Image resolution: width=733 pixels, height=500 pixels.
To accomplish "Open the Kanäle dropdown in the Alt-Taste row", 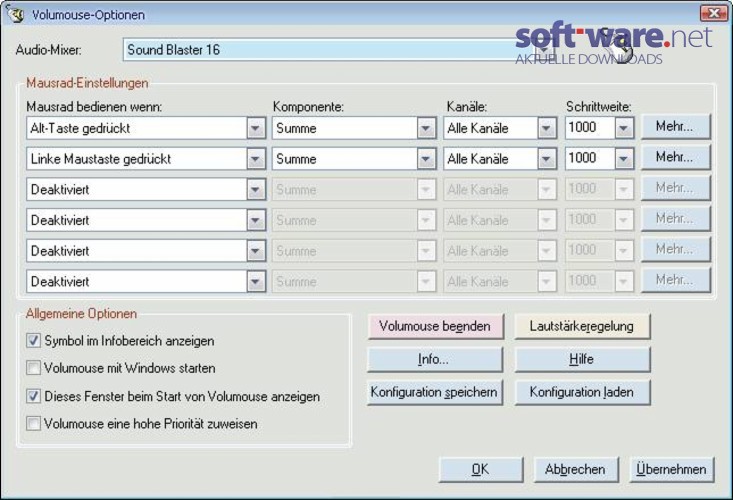I will [546, 128].
